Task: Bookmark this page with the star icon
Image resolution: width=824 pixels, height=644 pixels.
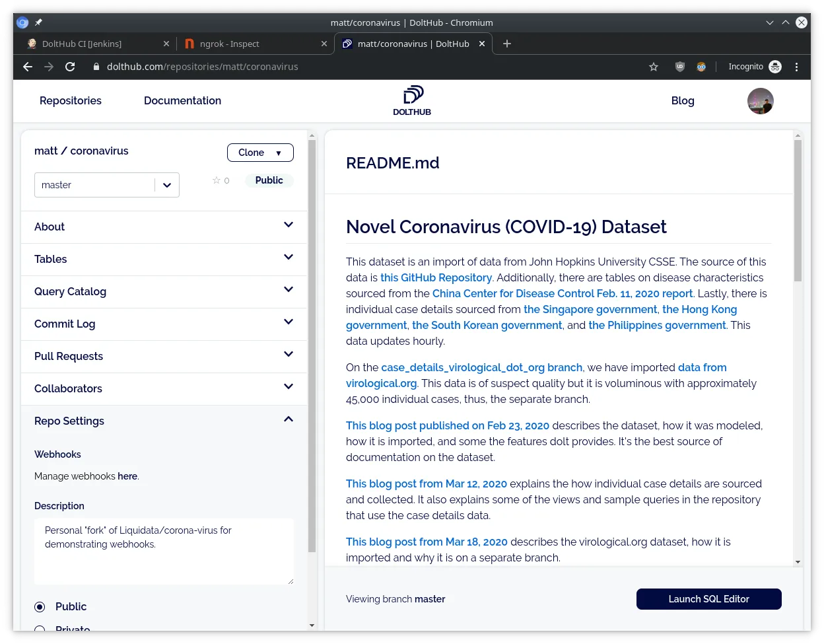Action: point(653,67)
